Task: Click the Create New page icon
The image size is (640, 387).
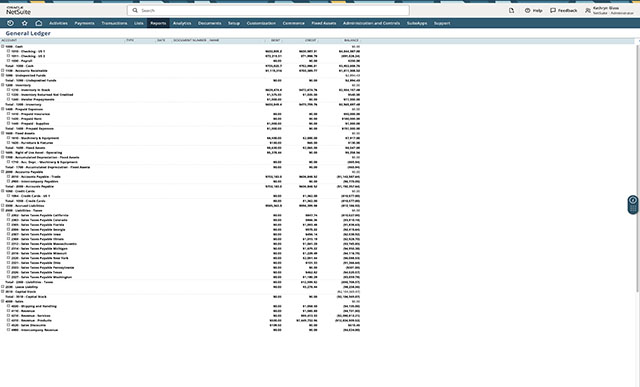Action: tap(511, 11)
